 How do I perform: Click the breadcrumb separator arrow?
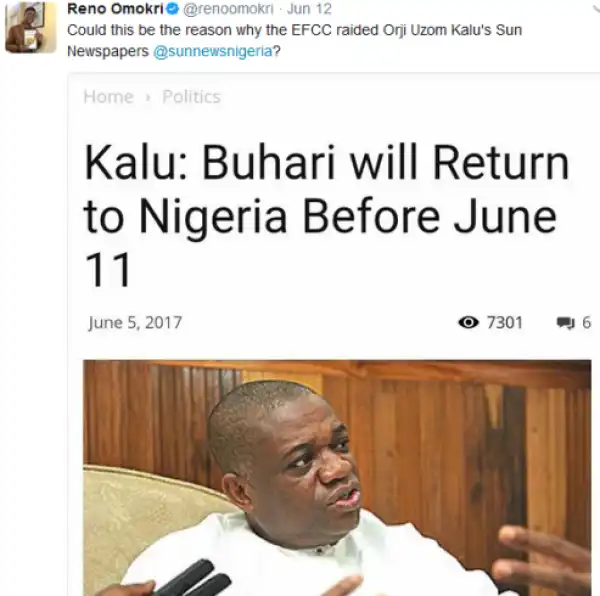(x=148, y=98)
